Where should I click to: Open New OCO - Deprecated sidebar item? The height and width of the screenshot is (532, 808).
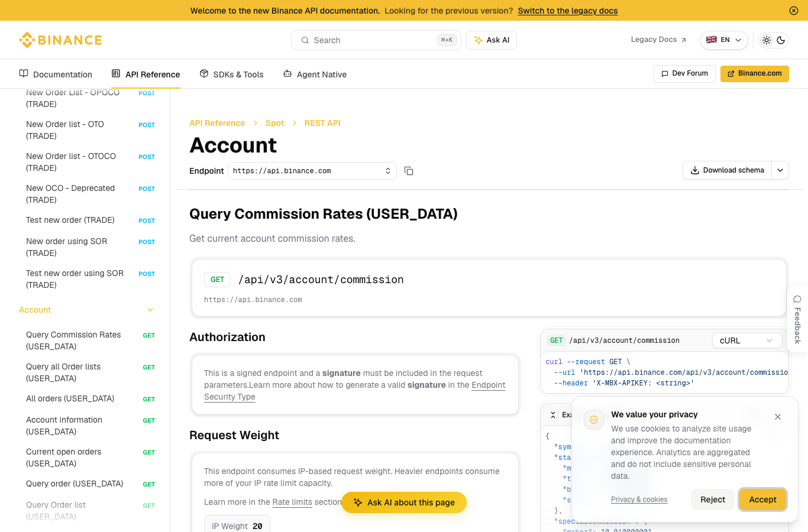(91, 194)
